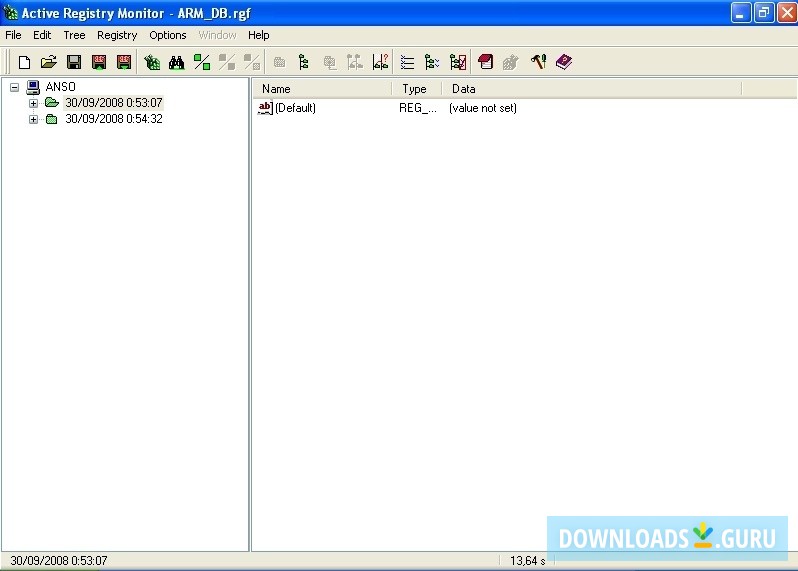Click the first red REG floppy icon
The width and height of the screenshot is (798, 571).
click(x=99, y=63)
